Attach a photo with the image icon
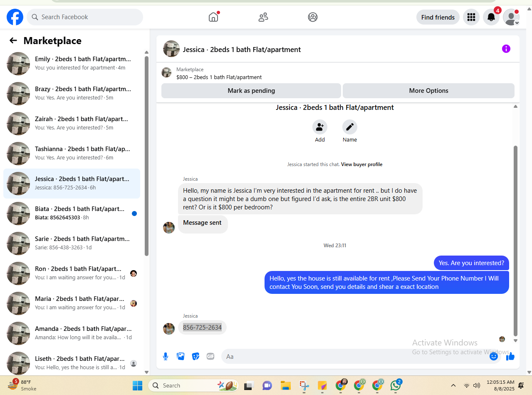The image size is (532, 395). click(181, 356)
